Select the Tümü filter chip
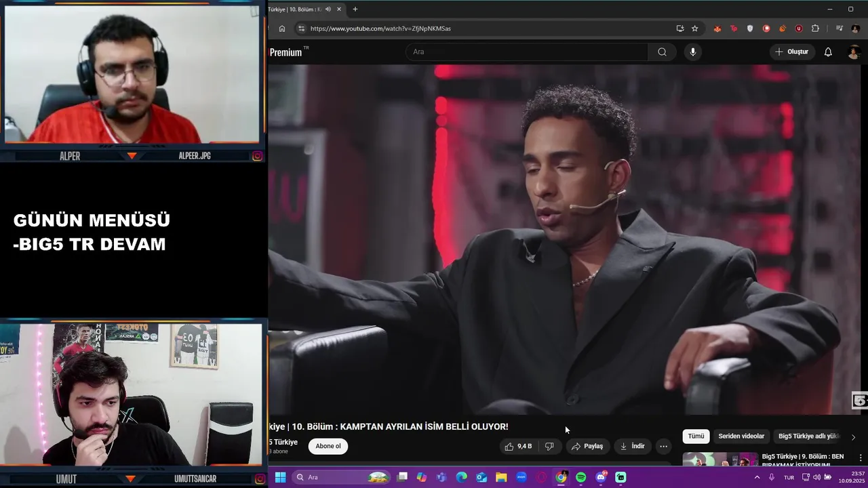The image size is (868, 488). 696,436
